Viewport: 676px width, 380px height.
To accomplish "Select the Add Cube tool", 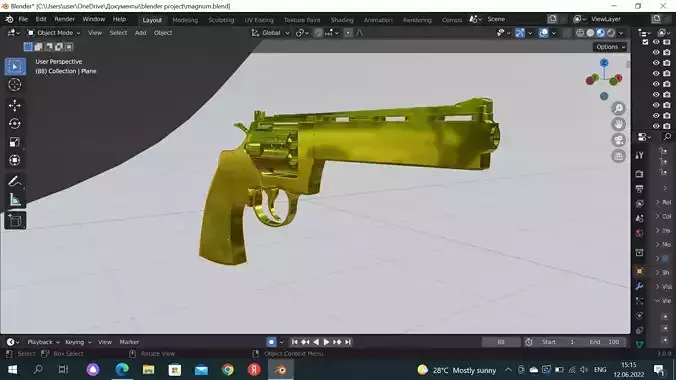I will (15, 220).
